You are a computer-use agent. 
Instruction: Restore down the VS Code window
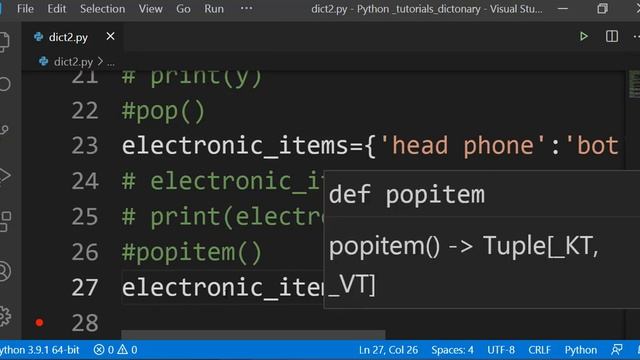click(602, 9)
